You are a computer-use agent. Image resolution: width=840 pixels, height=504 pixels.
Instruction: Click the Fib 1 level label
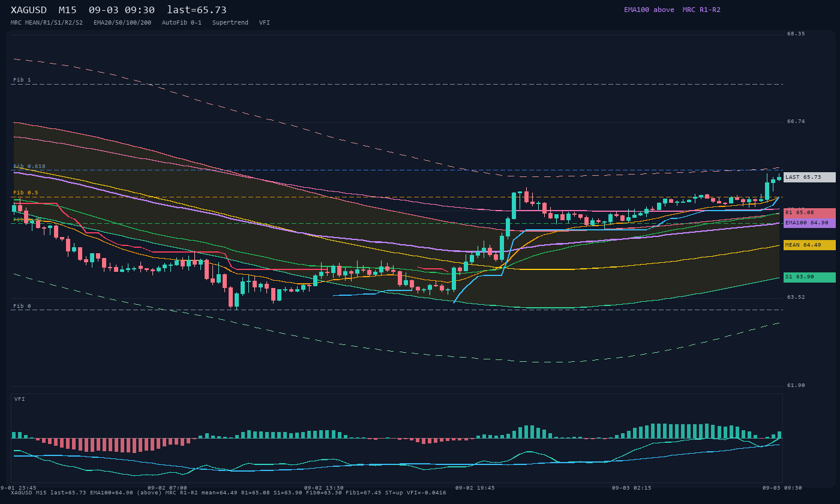coord(22,80)
